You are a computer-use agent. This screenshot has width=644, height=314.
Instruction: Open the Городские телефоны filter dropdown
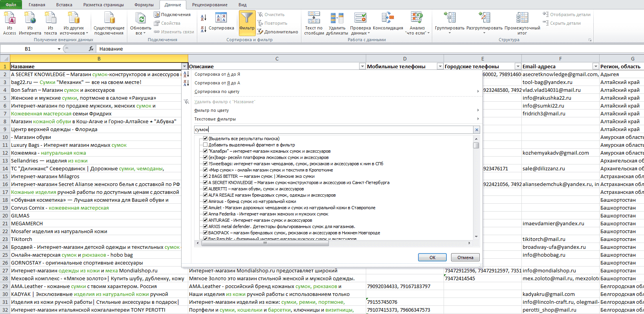point(518,66)
